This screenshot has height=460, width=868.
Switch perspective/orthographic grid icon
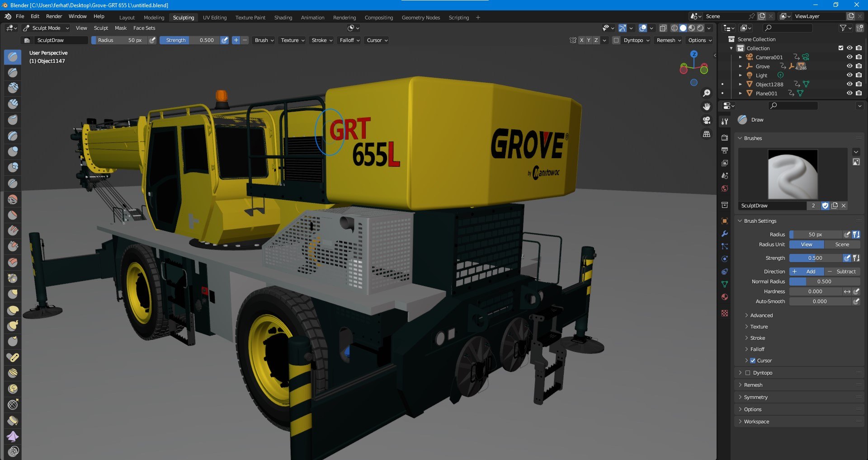click(x=707, y=134)
